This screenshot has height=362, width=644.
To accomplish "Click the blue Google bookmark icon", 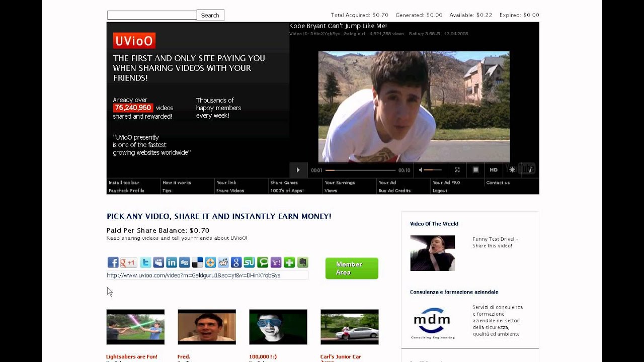I will point(236,262).
